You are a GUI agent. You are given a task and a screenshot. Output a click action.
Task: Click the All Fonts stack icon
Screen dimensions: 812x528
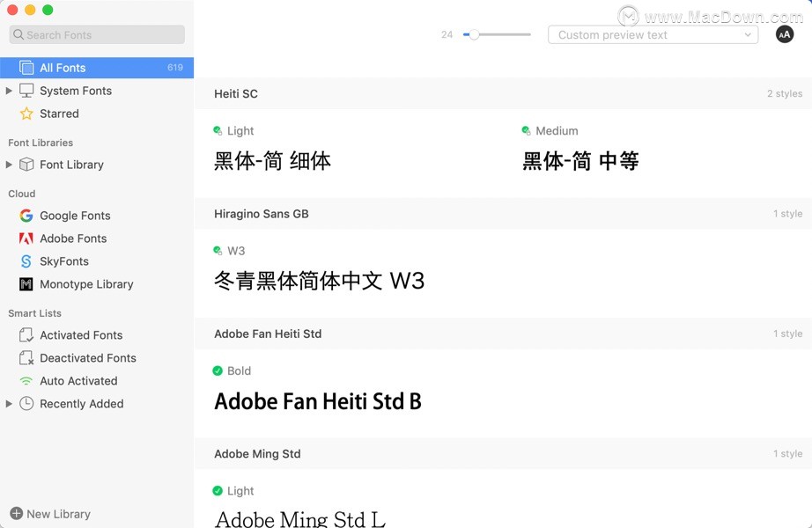coord(26,68)
